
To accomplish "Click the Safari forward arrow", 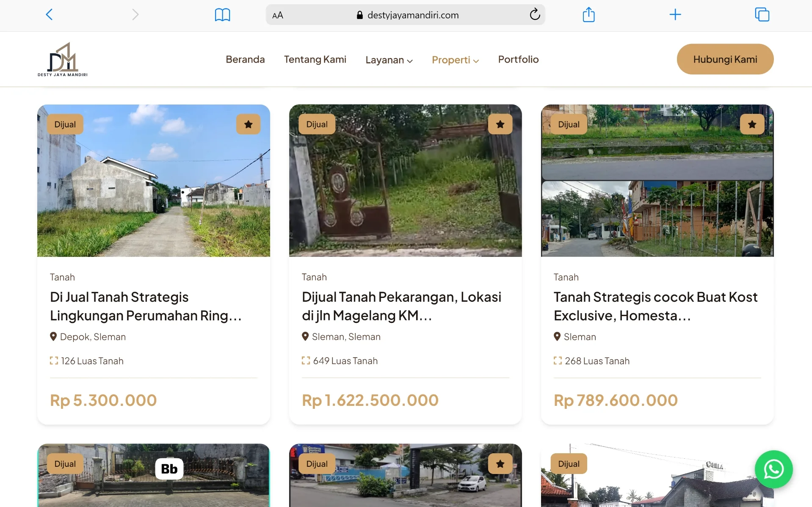I will click(x=135, y=15).
